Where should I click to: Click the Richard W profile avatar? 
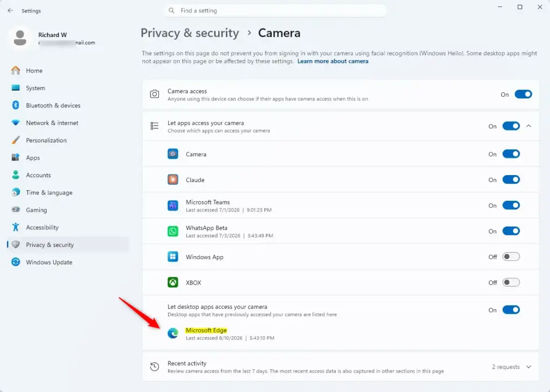pyautogui.click(x=20, y=38)
